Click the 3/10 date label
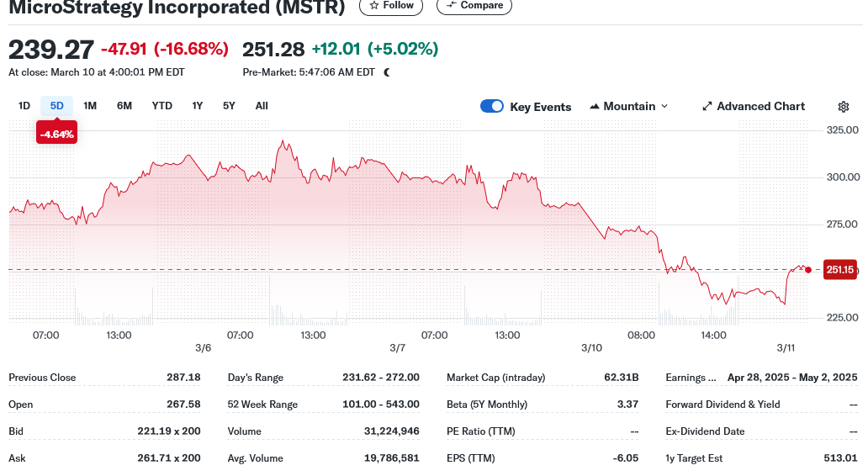The width and height of the screenshot is (868, 476). click(x=591, y=348)
